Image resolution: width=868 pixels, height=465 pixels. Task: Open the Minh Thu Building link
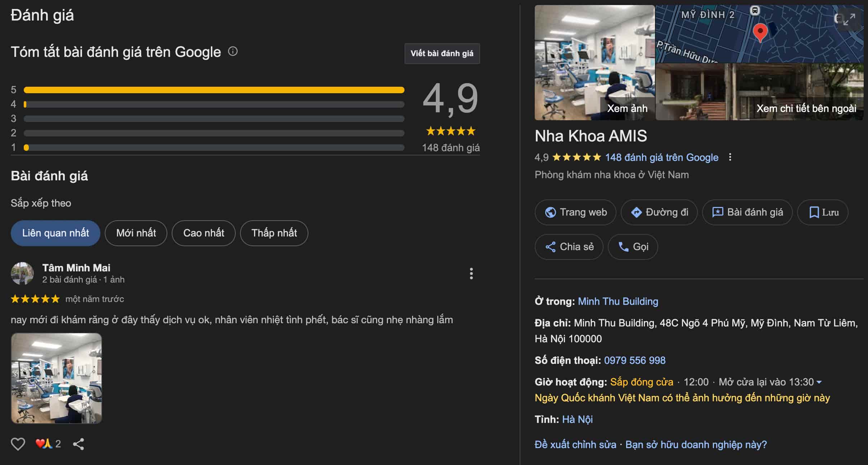(x=618, y=301)
